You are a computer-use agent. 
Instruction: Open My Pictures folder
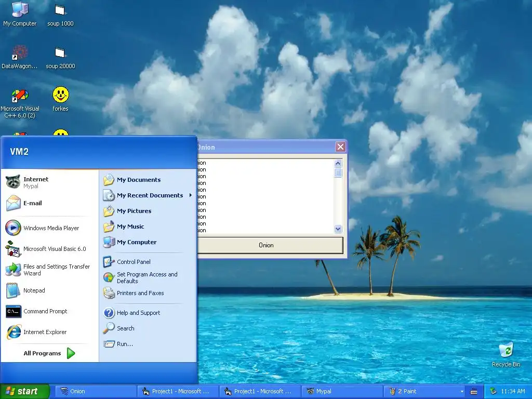click(x=148, y=211)
